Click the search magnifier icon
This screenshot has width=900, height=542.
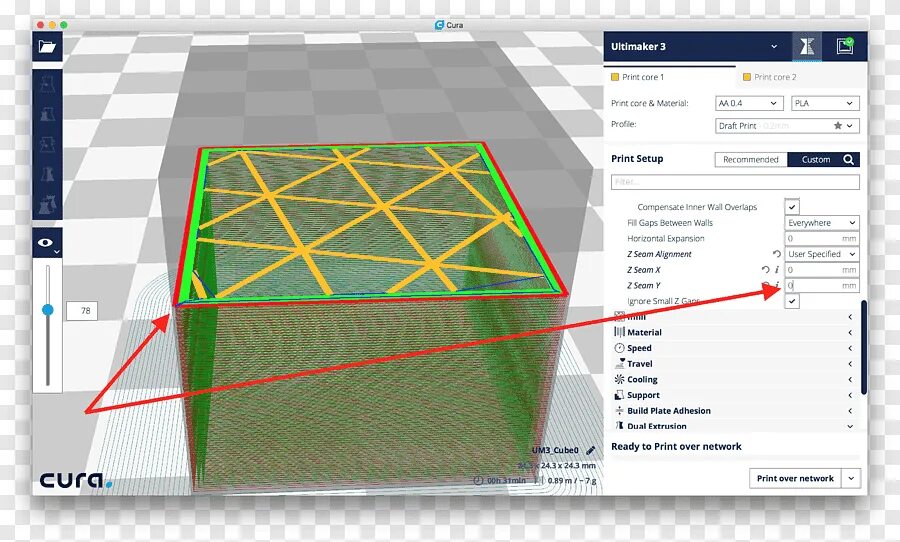tap(849, 160)
